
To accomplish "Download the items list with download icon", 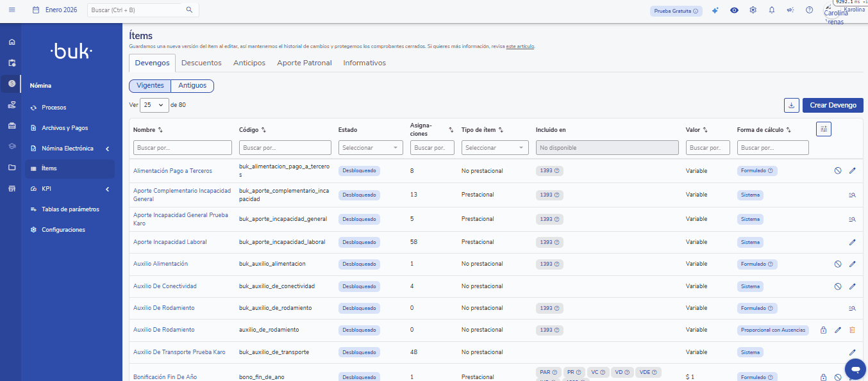I will pyautogui.click(x=791, y=105).
